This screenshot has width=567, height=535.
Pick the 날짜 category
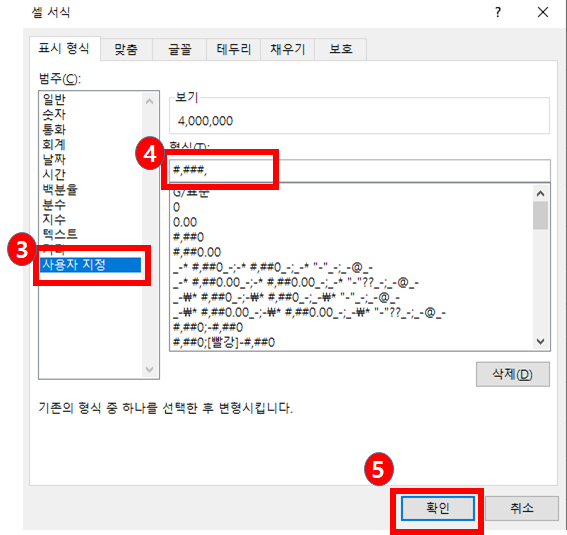tap(54, 159)
